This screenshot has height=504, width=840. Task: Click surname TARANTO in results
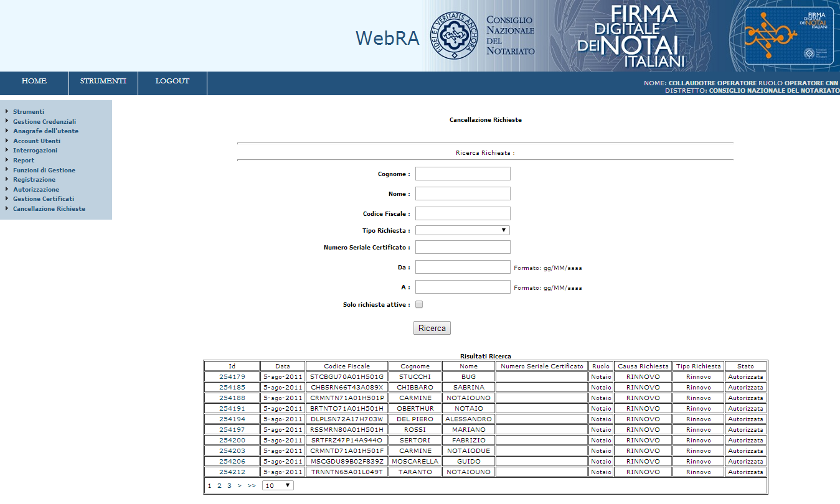coord(415,472)
